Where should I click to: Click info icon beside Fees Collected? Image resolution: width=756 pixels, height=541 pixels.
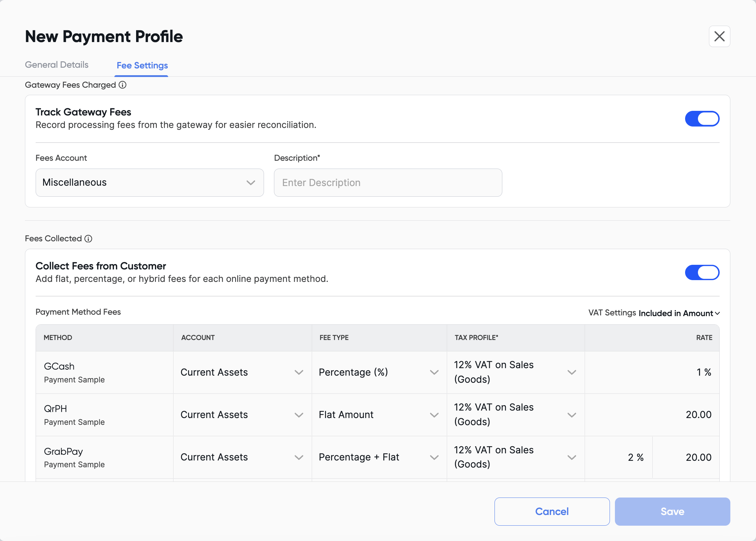coord(88,239)
